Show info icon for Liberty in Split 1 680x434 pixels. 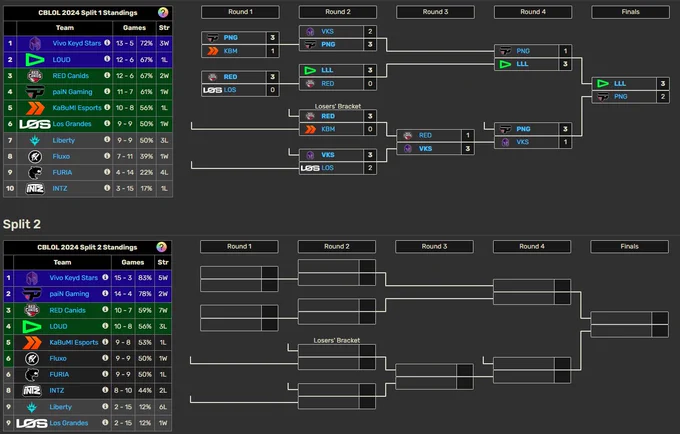[x=107, y=140]
